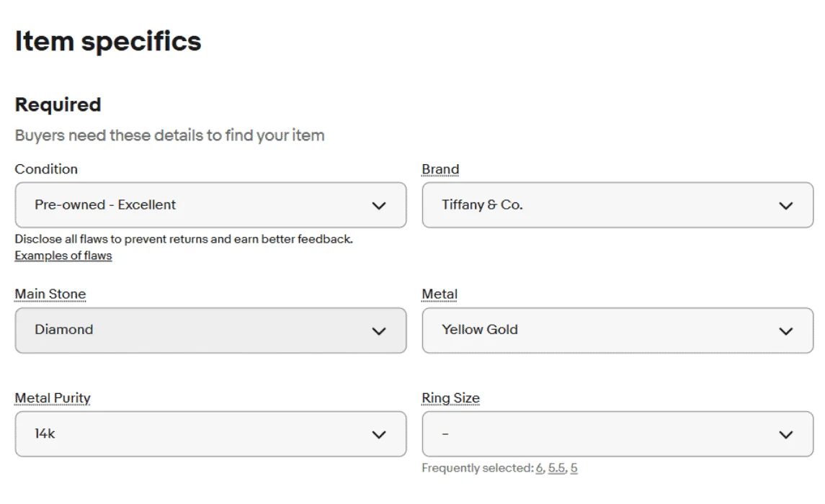
Task: Click the chevron arrow beside Yellow Gold
Action: (785, 331)
